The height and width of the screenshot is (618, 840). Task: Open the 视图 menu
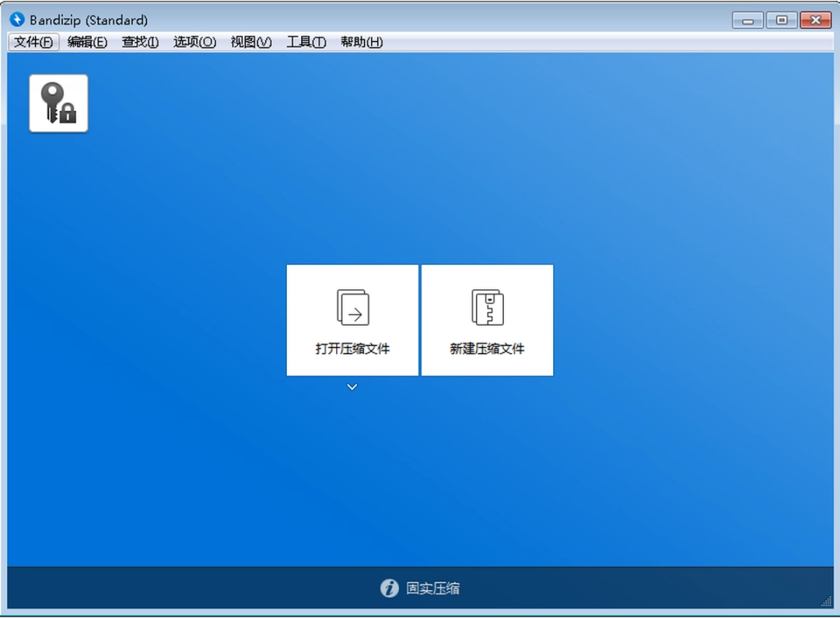point(250,42)
